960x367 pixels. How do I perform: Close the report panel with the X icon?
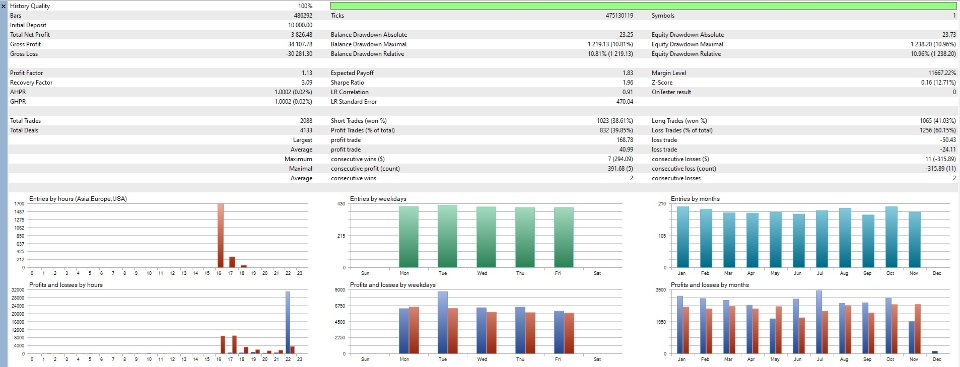coord(4,5)
